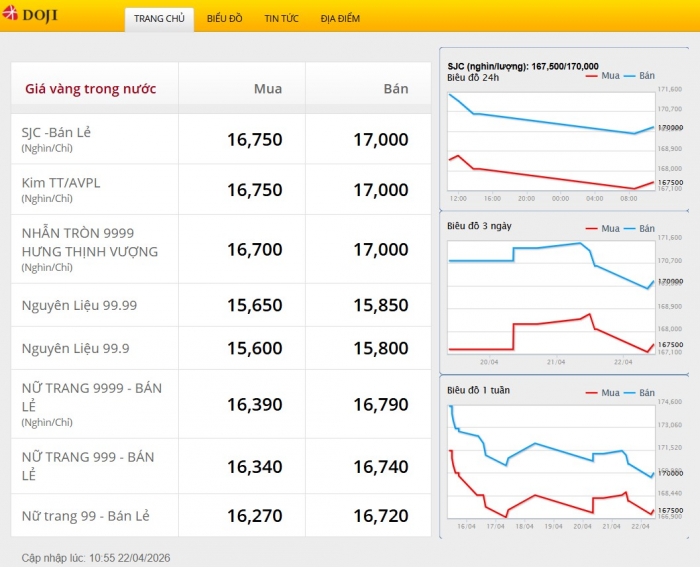
Task: Hide Bán series in 3-day chart
Action: (x=639, y=228)
